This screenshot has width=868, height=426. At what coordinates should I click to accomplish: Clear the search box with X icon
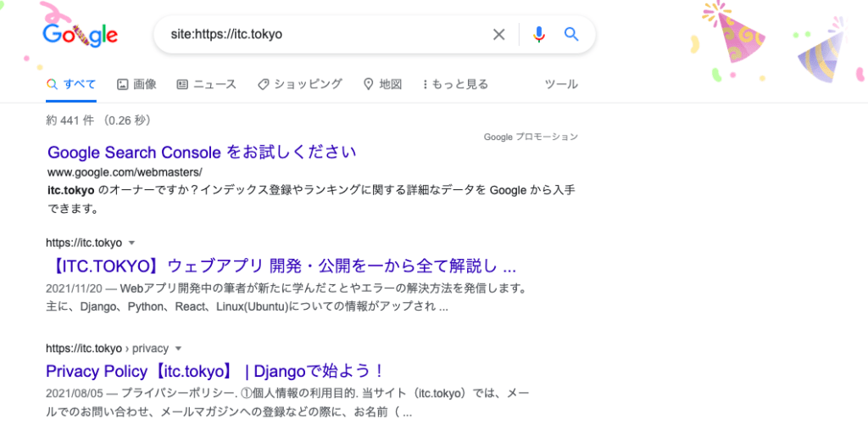click(498, 35)
